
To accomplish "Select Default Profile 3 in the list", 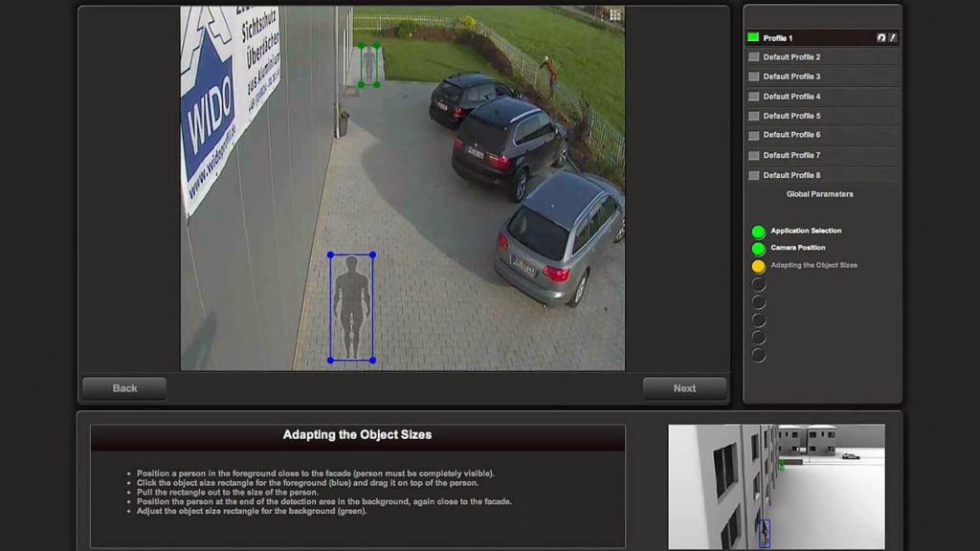I will [x=791, y=77].
